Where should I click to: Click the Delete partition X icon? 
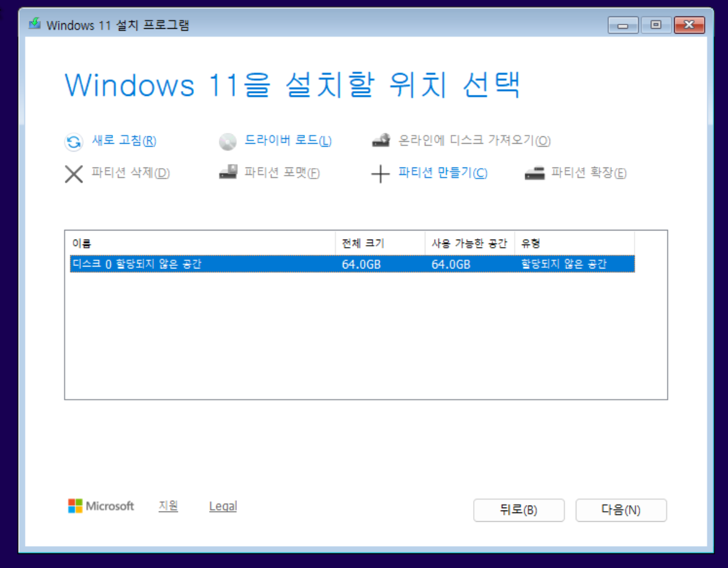click(x=73, y=174)
